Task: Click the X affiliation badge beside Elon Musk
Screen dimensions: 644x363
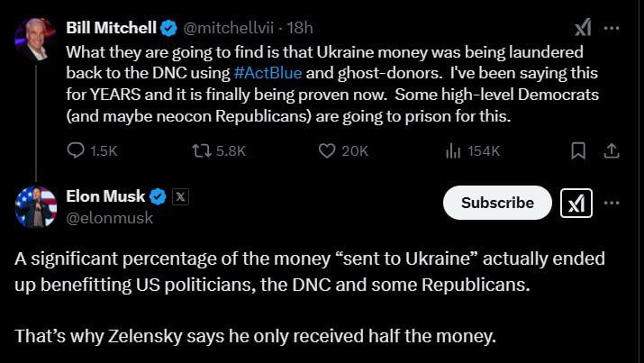Action: pyautogui.click(x=180, y=197)
